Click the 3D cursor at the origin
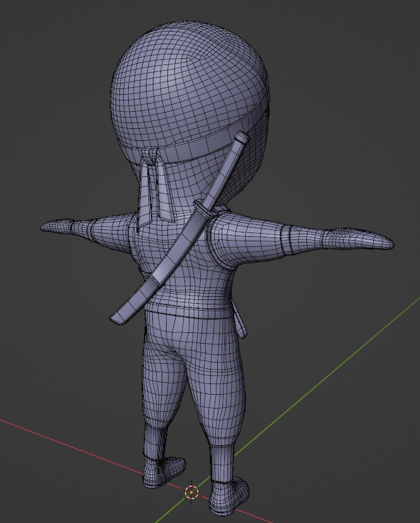Image resolution: width=420 pixels, height=523 pixels. [191, 492]
